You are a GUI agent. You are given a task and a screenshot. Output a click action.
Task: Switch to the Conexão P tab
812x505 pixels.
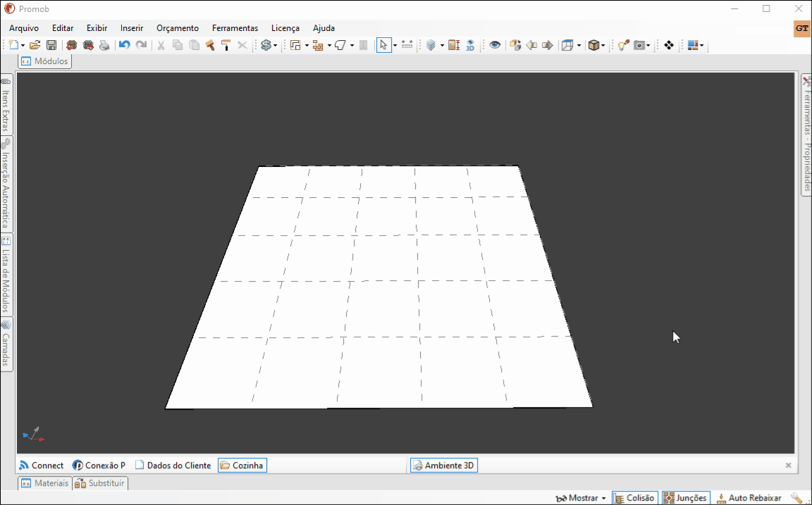99,465
